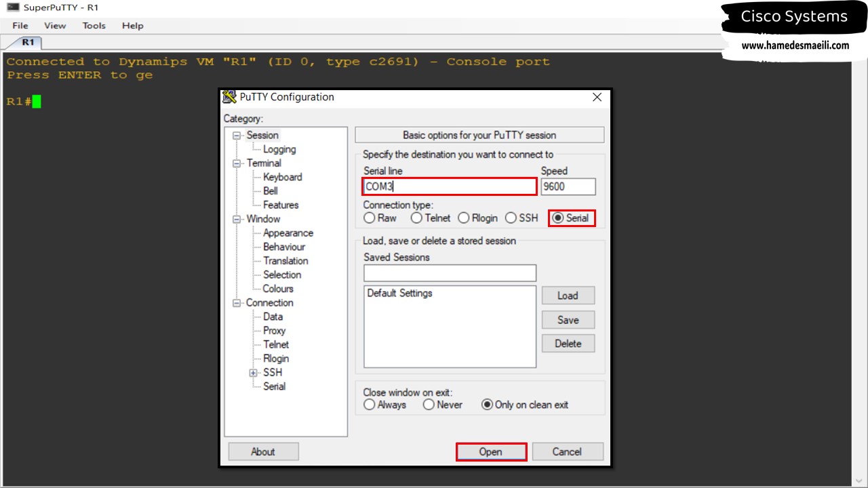Image resolution: width=868 pixels, height=488 pixels.
Task: Select Keyboard category in the tree
Action: [x=283, y=178]
